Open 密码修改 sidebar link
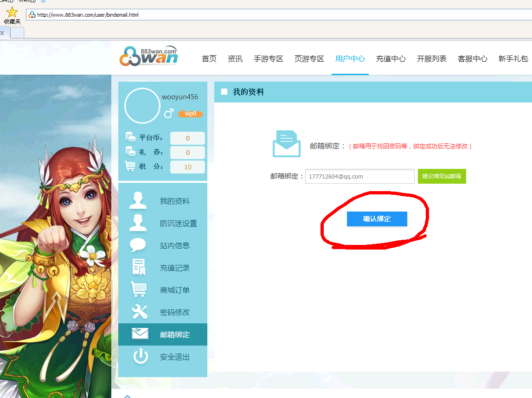This screenshot has width=532, height=398. 175,312
